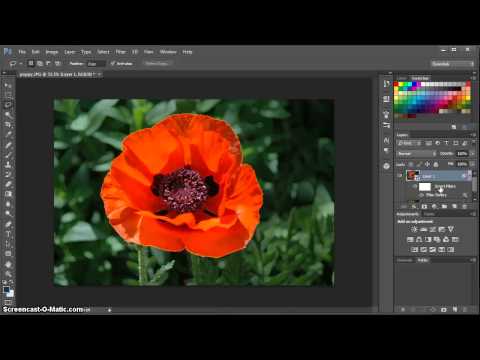
Task: Select the Spot Healing Brush tool
Action: 8,145
